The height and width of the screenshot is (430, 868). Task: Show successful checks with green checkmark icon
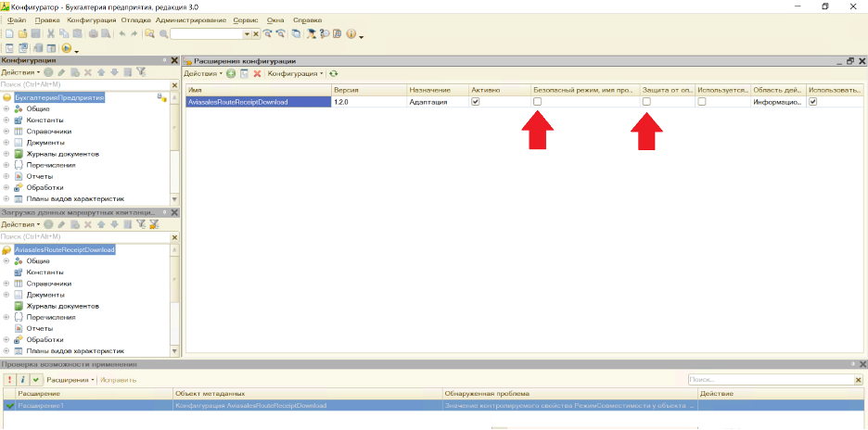(x=35, y=380)
